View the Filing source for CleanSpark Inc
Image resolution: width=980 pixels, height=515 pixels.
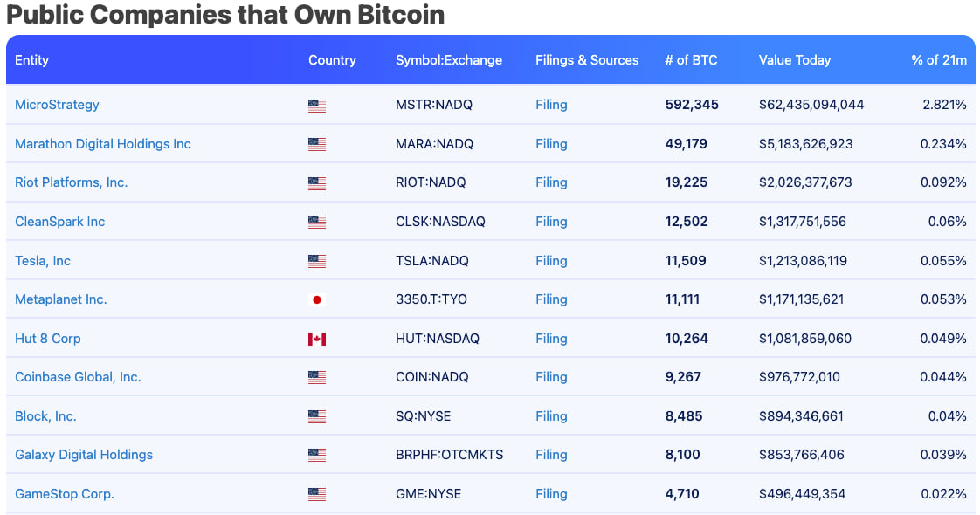point(551,222)
